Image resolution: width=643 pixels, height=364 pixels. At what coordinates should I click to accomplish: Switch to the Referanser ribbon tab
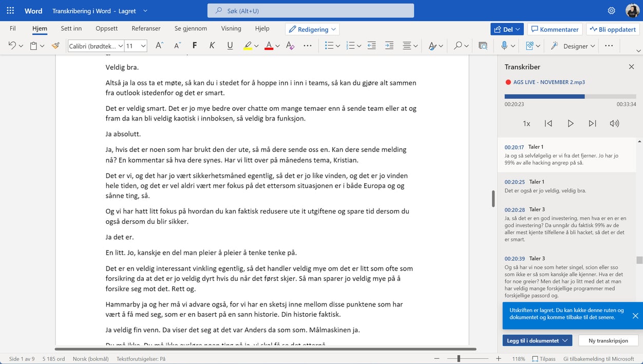click(146, 29)
